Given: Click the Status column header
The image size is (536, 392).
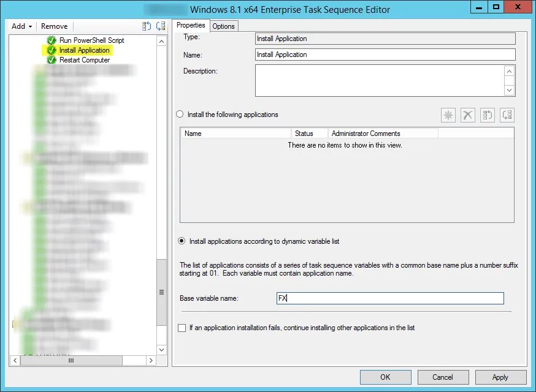Looking at the screenshot, I should click(309, 134).
